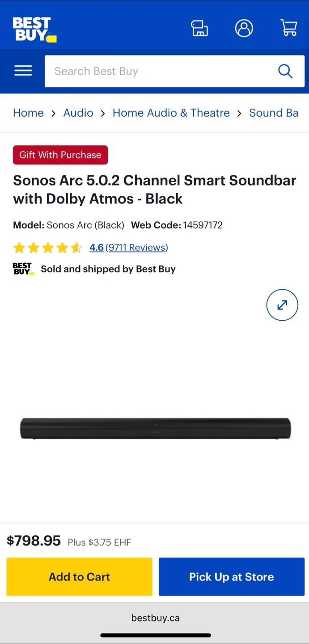Open the Sound Bars breadcrumb link

pyautogui.click(x=274, y=113)
